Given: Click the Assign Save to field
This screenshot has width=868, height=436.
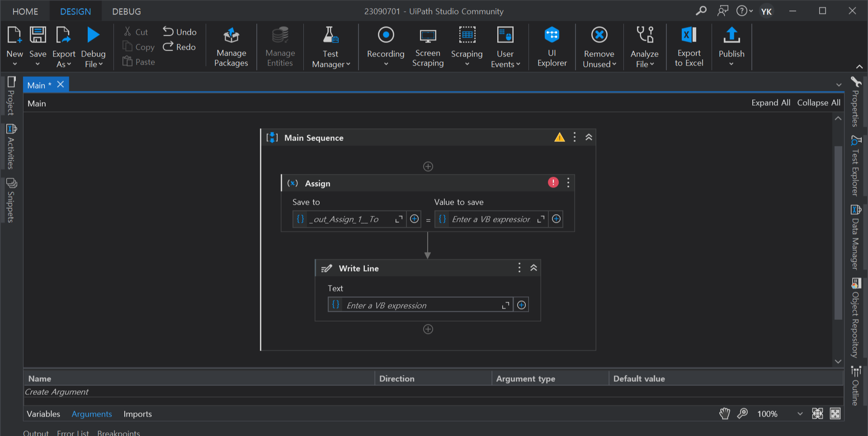Looking at the screenshot, I should point(349,219).
